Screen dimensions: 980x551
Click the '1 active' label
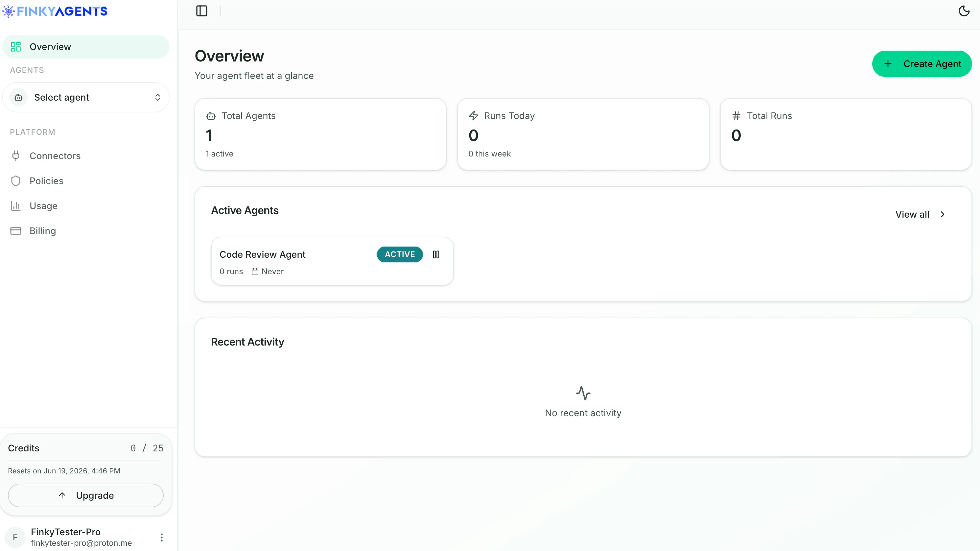tap(219, 154)
